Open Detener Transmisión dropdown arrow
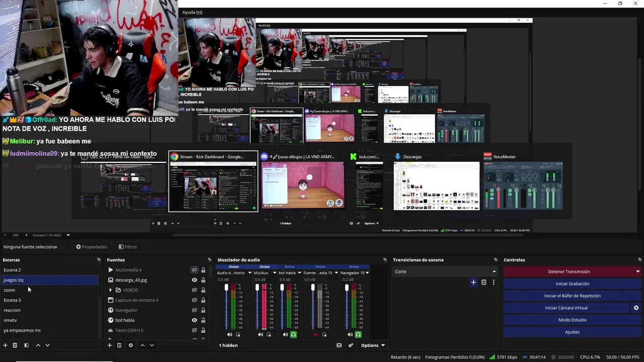This screenshot has height=362, width=644. pos(638,271)
